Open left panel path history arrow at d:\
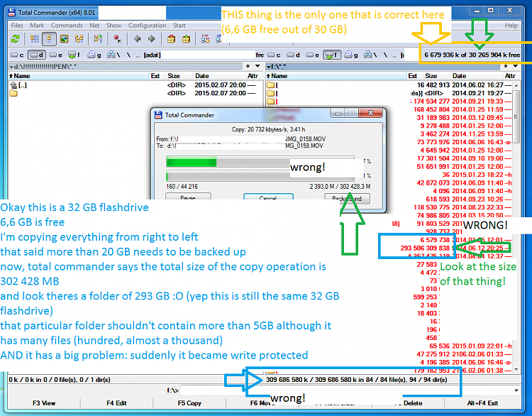This screenshot has height=416, width=532. point(11,67)
